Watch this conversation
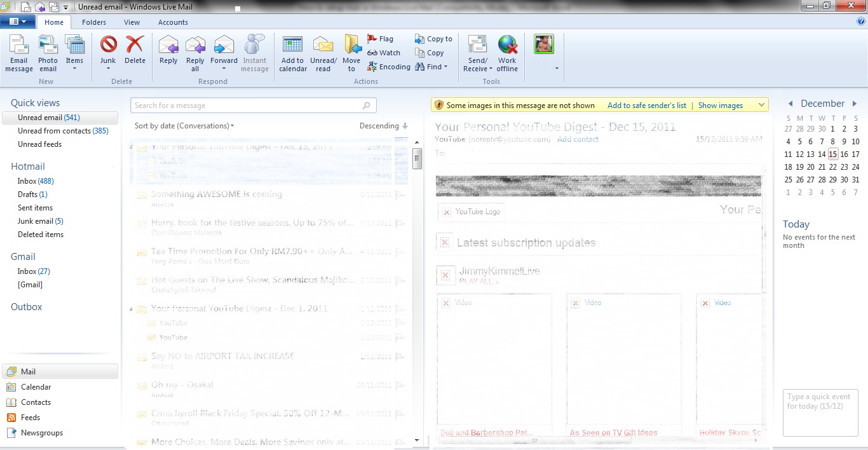Screen dimensions: 868x450 [384, 53]
